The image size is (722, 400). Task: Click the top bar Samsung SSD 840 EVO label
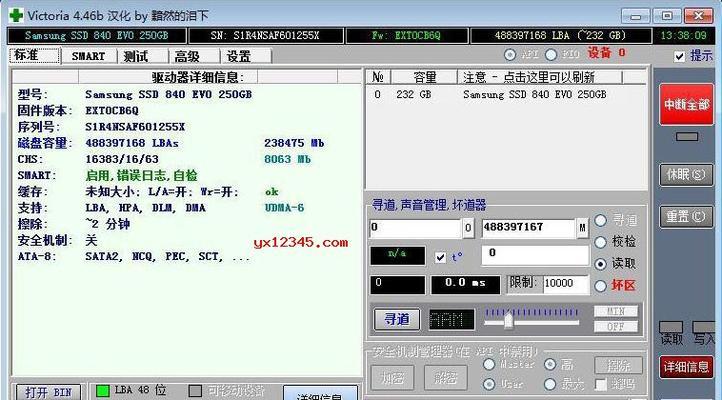[x=97, y=35]
